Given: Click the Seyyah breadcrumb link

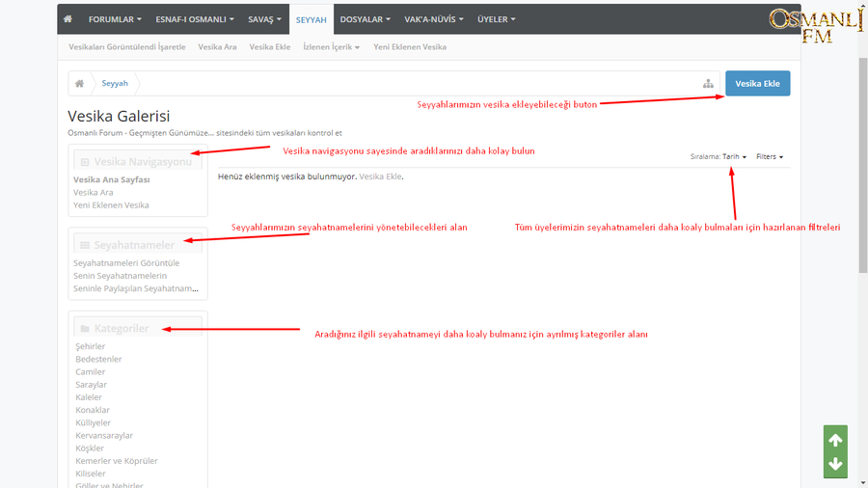Looking at the screenshot, I should point(115,84).
